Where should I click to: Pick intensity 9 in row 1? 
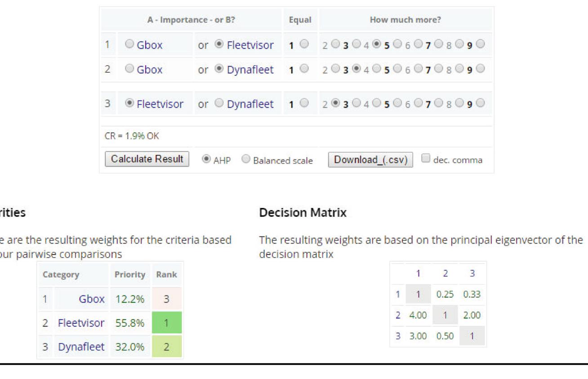tap(480, 44)
